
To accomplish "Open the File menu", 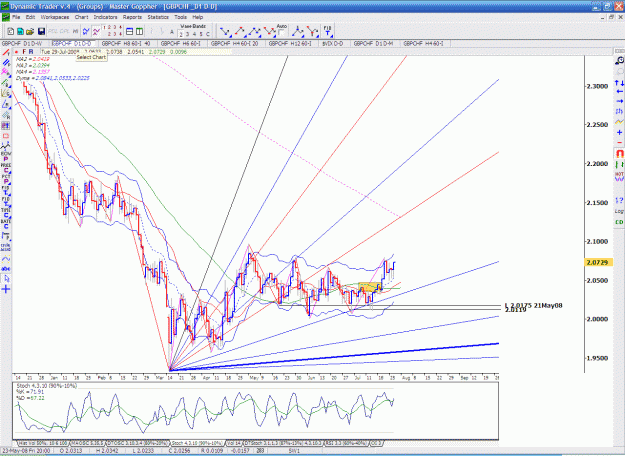I will click(16, 17).
